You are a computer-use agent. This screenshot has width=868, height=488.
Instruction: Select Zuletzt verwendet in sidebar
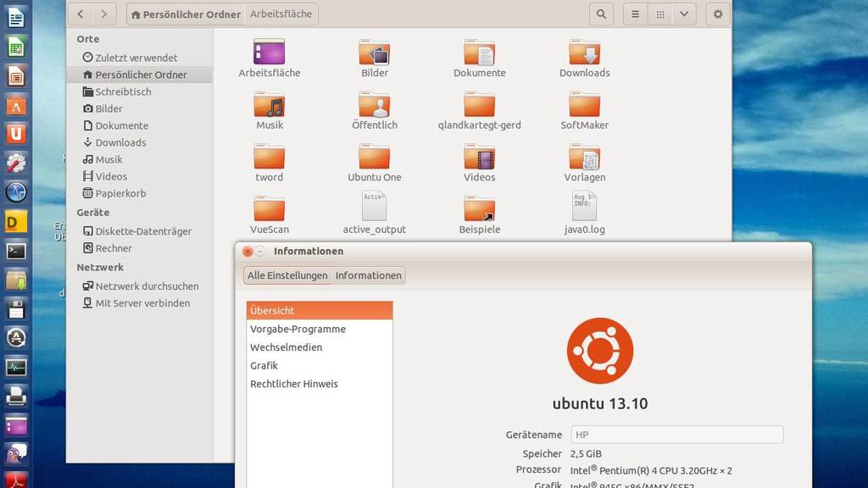tap(136, 58)
